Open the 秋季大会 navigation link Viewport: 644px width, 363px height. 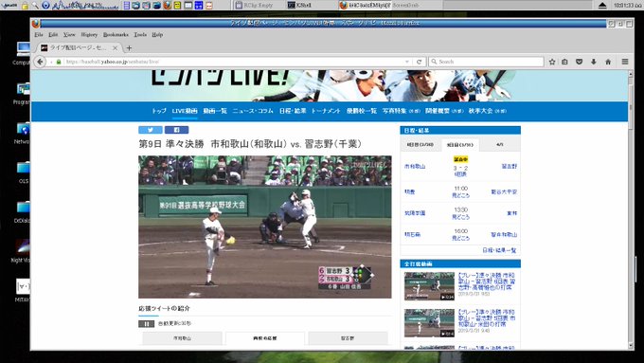pyautogui.click(x=487, y=111)
